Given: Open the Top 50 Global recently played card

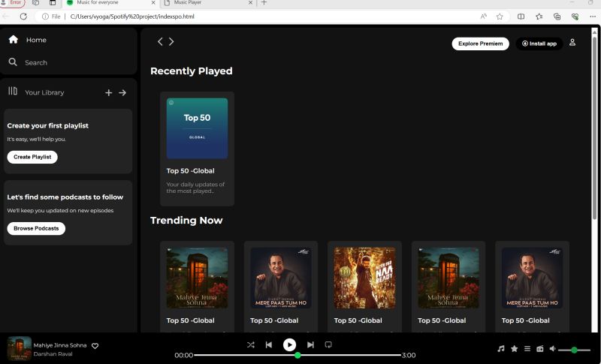Looking at the screenshot, I should click(x=197, y=149).
